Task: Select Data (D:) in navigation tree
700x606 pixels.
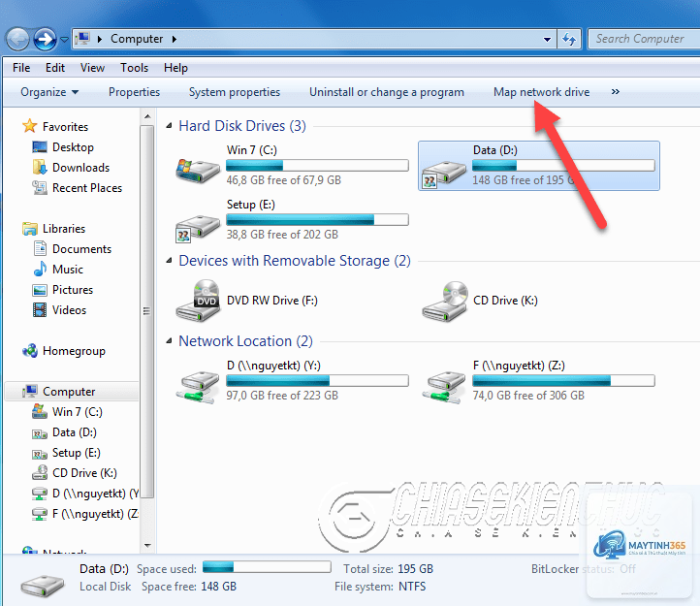Action: (x=74, y=431)
